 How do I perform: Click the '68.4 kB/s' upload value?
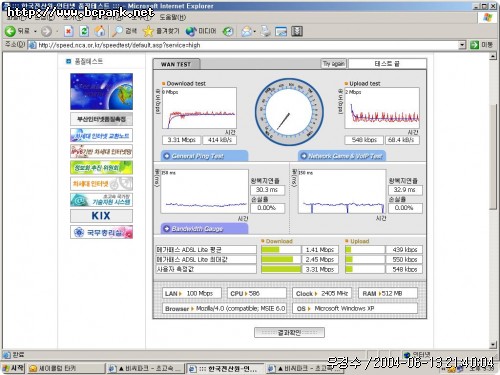402,140
